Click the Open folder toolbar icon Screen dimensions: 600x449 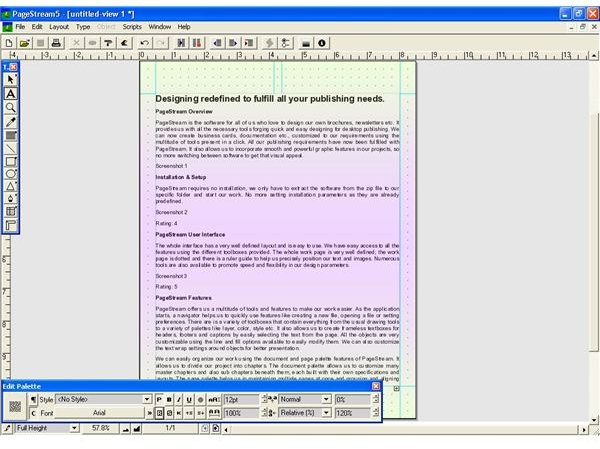[24, 43]
